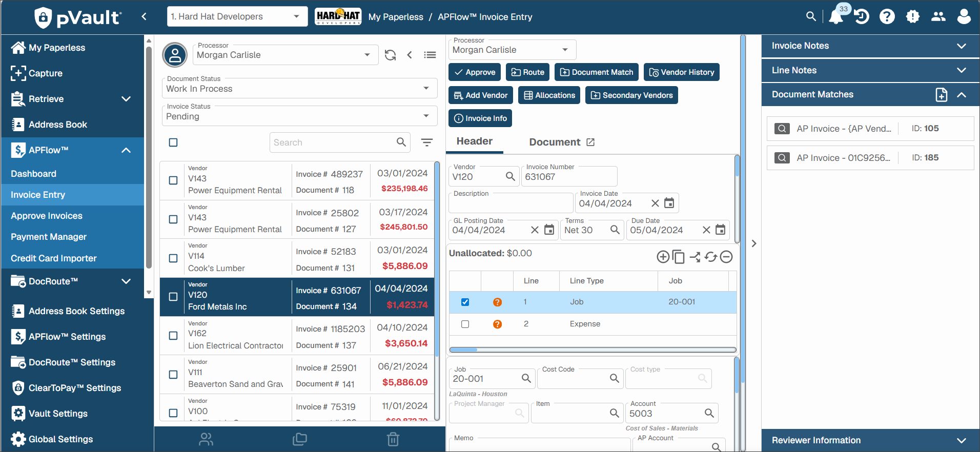This screenshot has width=980, height=452.
Task: Add a new allocation line
Action: [663, 257]
